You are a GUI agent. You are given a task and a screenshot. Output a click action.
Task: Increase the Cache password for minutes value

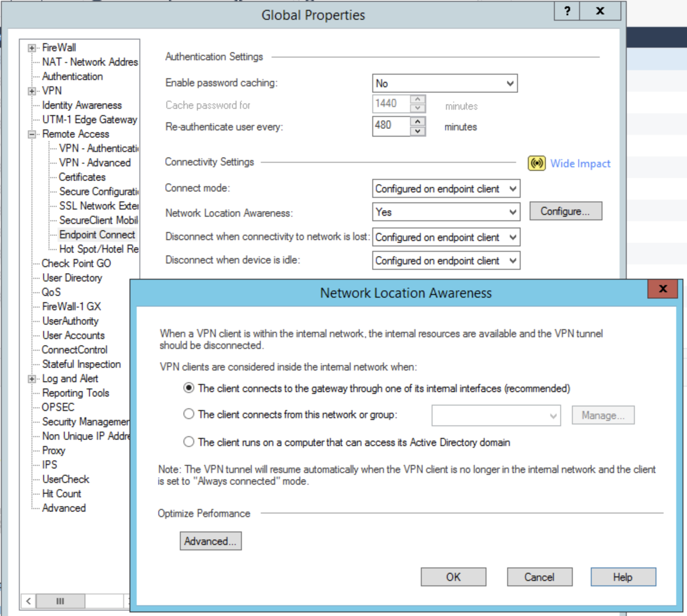pos(418,99)
